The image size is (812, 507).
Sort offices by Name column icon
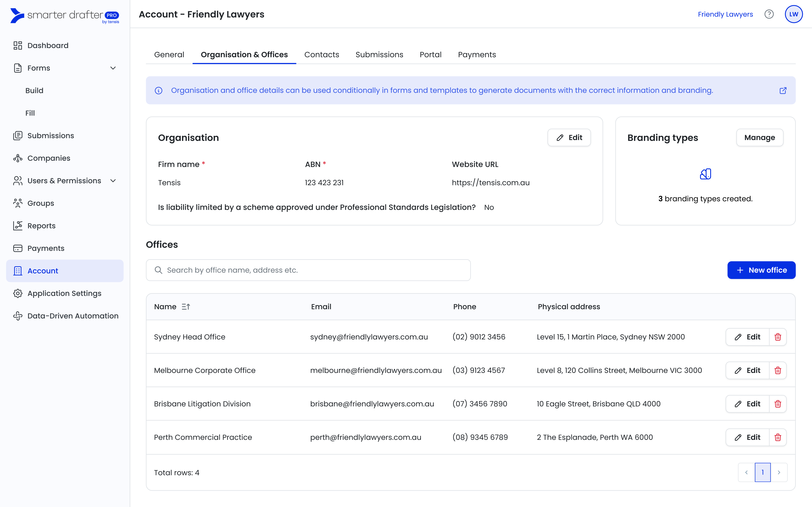tap(186, 306)
